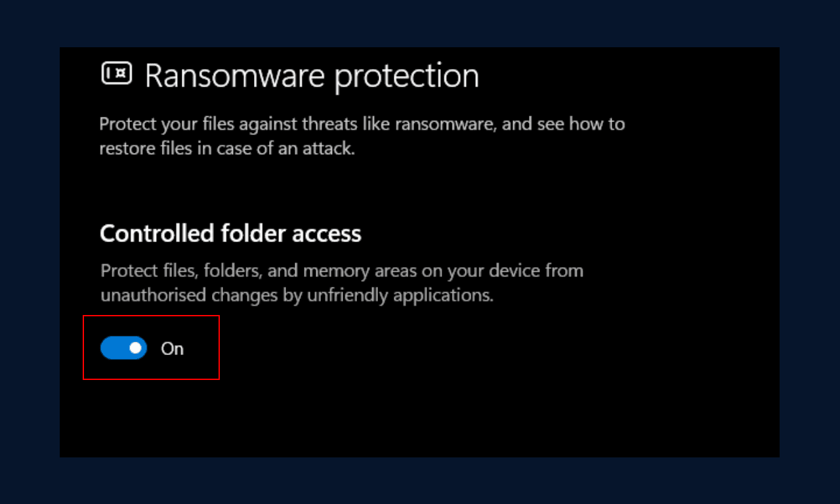
Task: Click the "Protect your files against threats" line
Action: tap(362, 124)
